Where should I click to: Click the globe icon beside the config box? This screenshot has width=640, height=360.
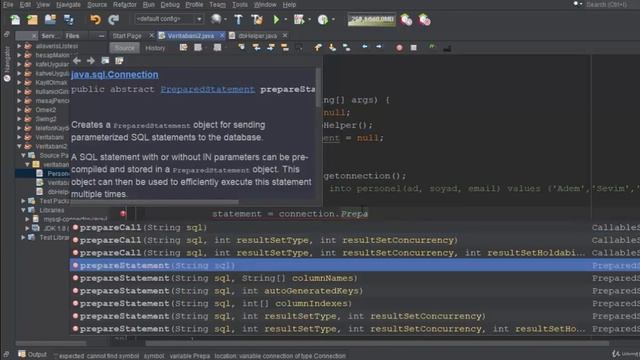coord(216,19)
